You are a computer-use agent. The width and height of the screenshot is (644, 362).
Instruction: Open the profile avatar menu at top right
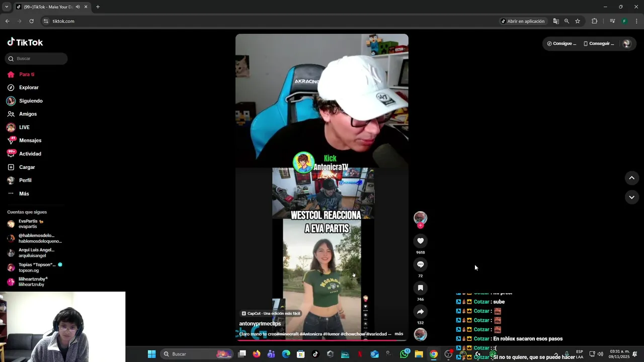(x=626, y=44)
